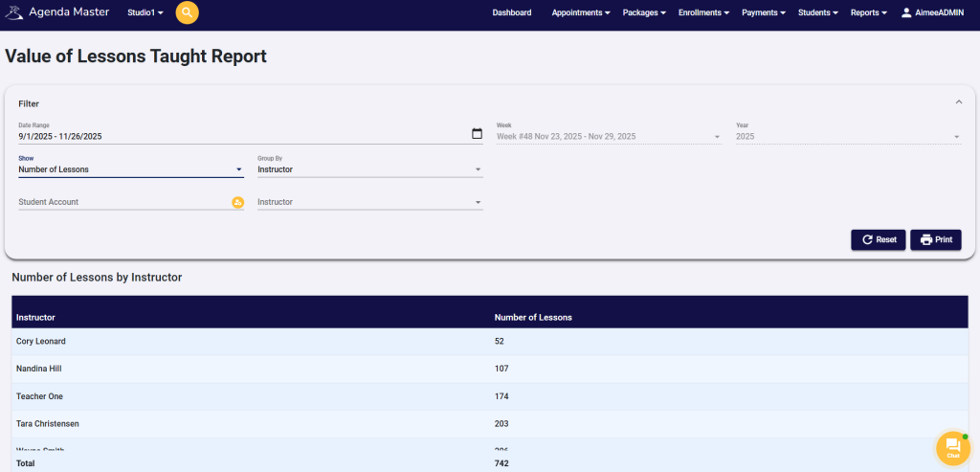The image size is (980, 472).
Task: Click the yellow search icon
Action: click(x=188, y=12)
